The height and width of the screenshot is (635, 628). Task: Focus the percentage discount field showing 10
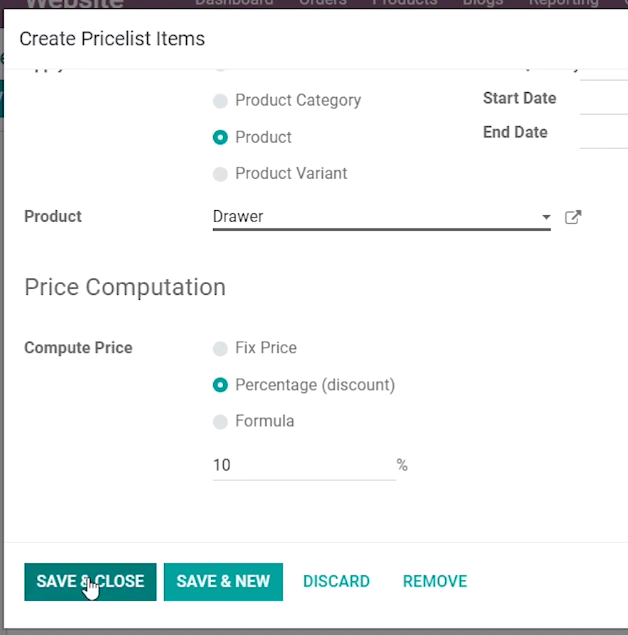pyautogui.click(x=304, y=465)
